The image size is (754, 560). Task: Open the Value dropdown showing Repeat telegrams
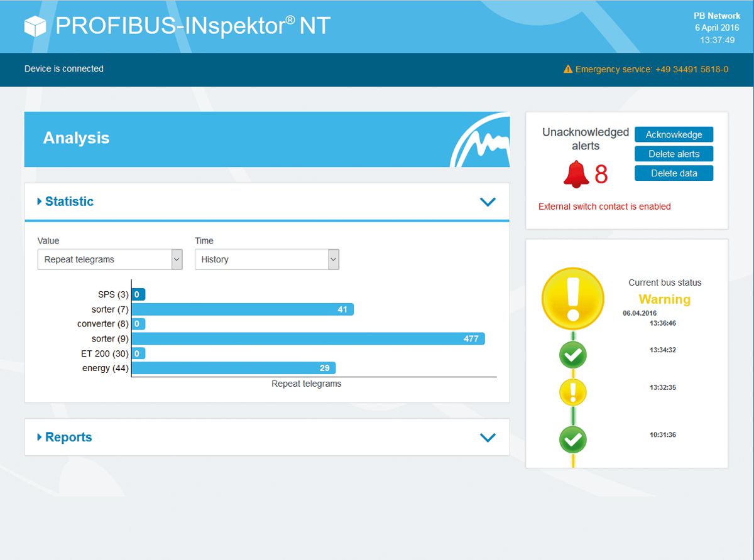click(x=110, y=259)
